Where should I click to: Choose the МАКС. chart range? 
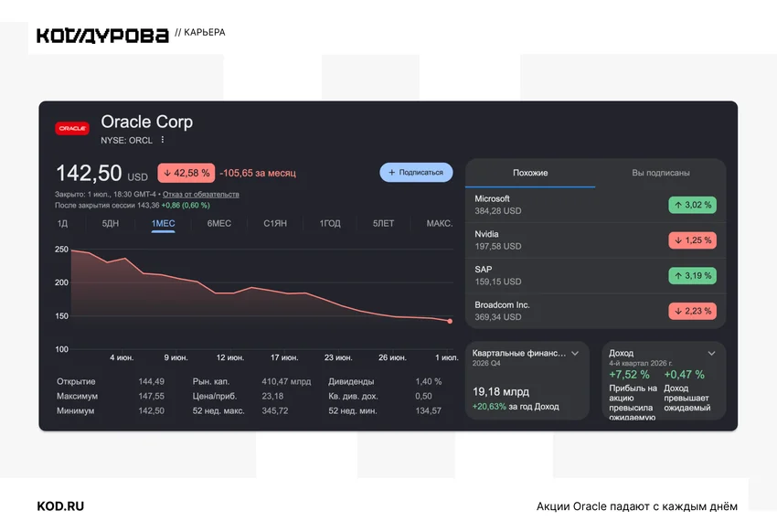tap(440, 223)
